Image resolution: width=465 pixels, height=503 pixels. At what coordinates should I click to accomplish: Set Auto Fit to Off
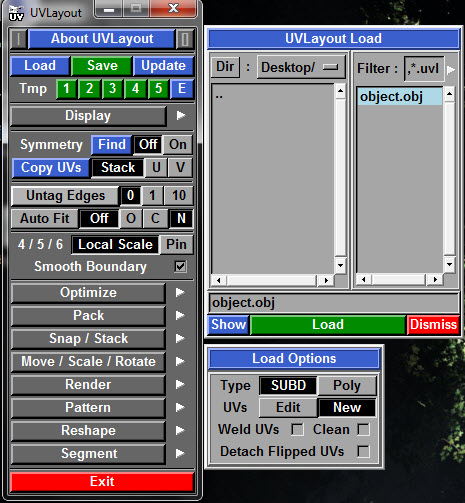point(99,219)
